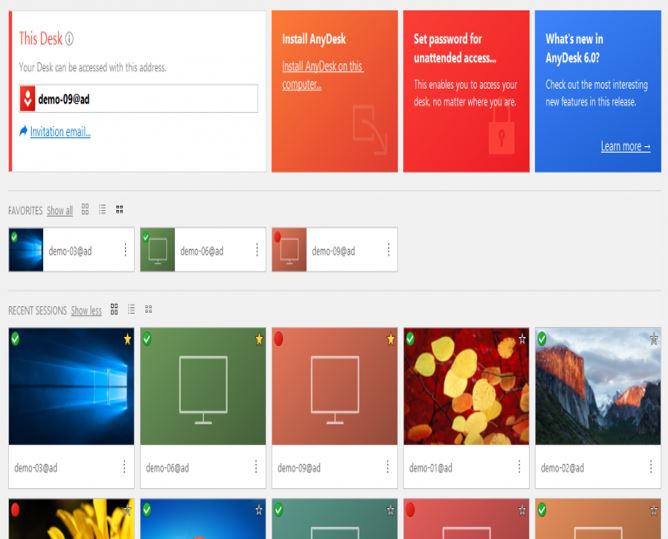668x539 pixels.
Task: Switch Favorites to list view
Action: [102, 209]
